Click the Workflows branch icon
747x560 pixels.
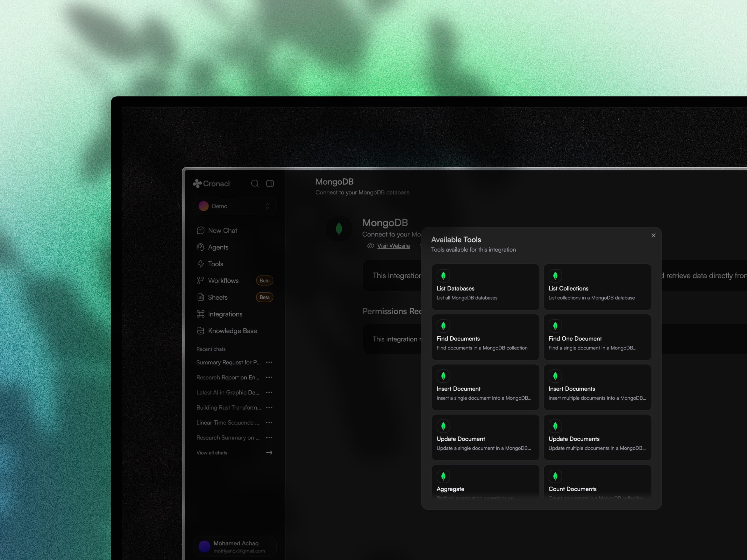tap(201, 281)
